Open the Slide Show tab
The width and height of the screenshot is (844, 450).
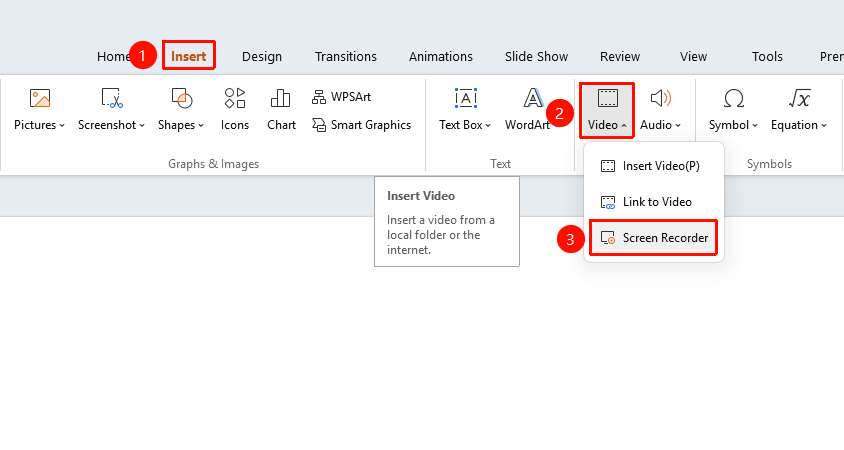pos(536,57)
